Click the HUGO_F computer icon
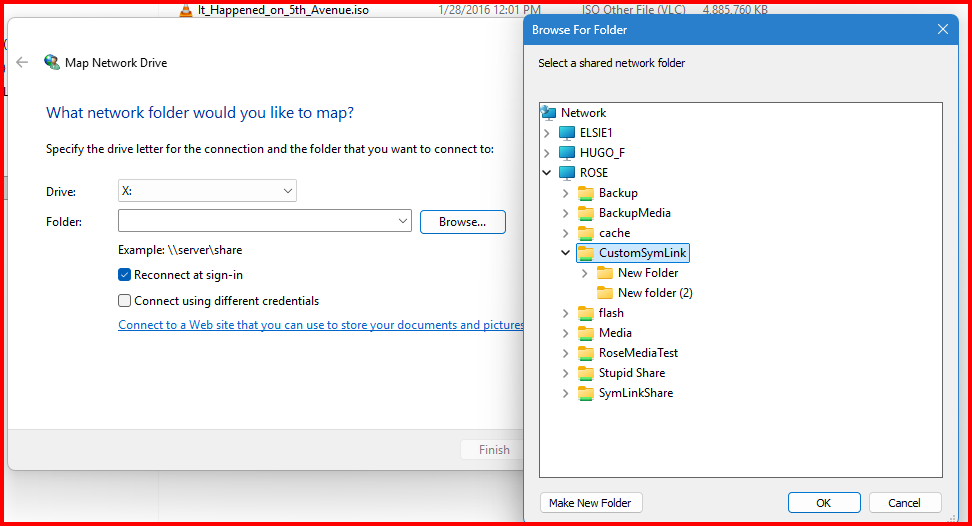Image resolution: width=972 pixels, height=526 pixels. (x=567, y=152)
